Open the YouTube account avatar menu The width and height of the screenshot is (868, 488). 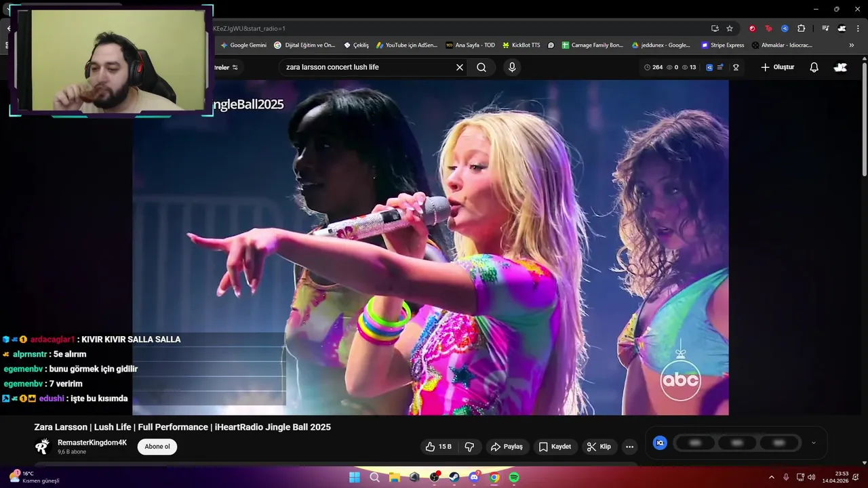point(840,67)
